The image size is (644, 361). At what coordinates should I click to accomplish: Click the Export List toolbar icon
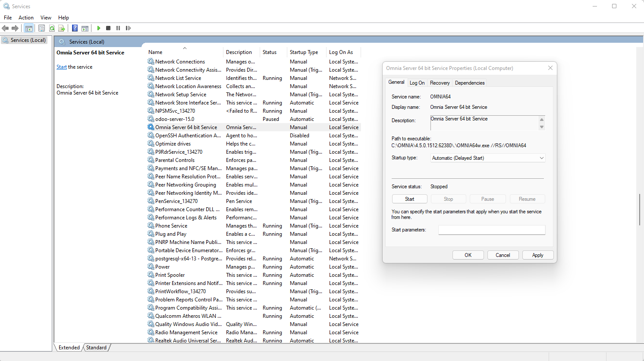click(62, 28)
